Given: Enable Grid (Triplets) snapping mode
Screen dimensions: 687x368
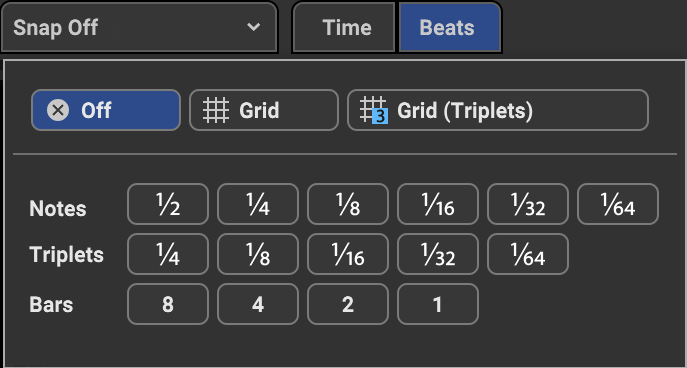Looking at the screenshot, I should 498,110.
